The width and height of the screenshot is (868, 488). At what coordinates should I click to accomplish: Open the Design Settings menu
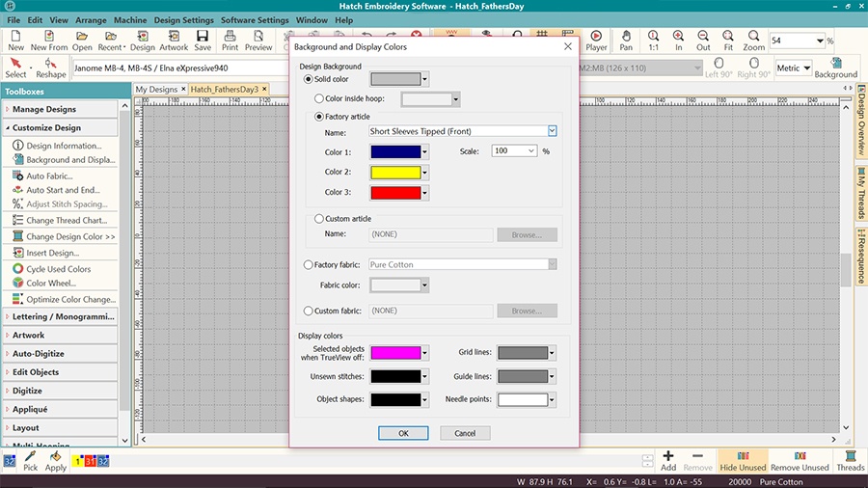184,20
